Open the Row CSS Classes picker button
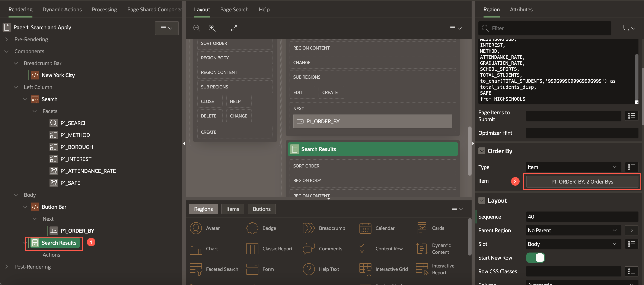The image size is (644, 285). [x=631, y=272]
